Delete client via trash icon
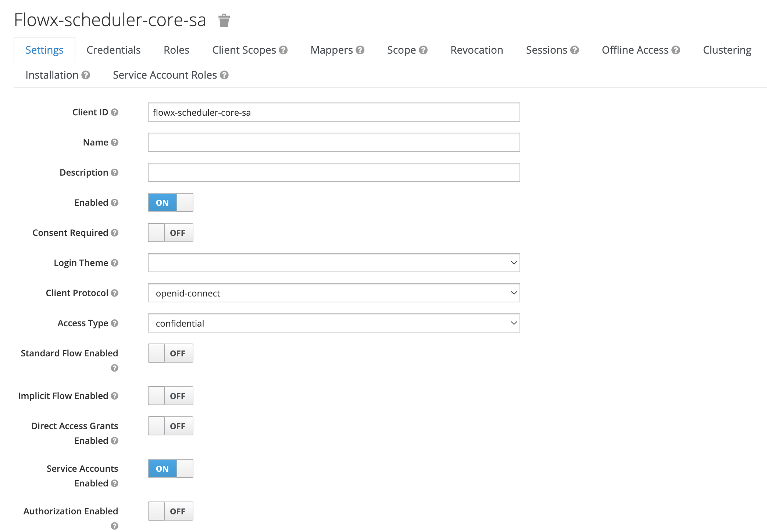The height and width of the screenshot is (532, 767). coord(224,21)
